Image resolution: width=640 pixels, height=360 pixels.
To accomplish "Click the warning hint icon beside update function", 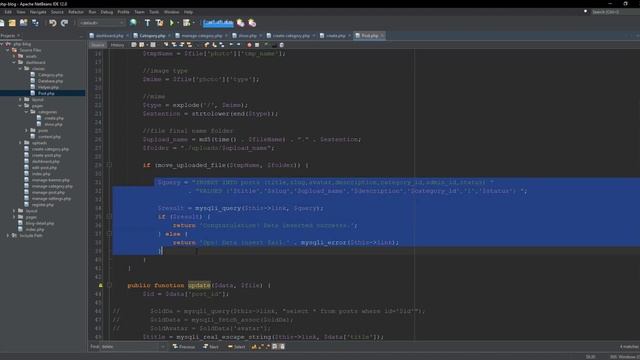I will [x=100, y=285].
